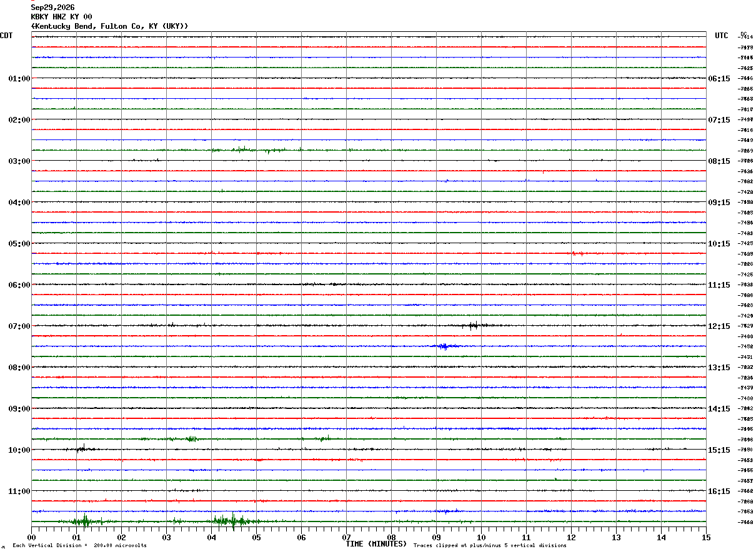Select minute 15 on the time axis
The image size is (756, 554).
706,537
